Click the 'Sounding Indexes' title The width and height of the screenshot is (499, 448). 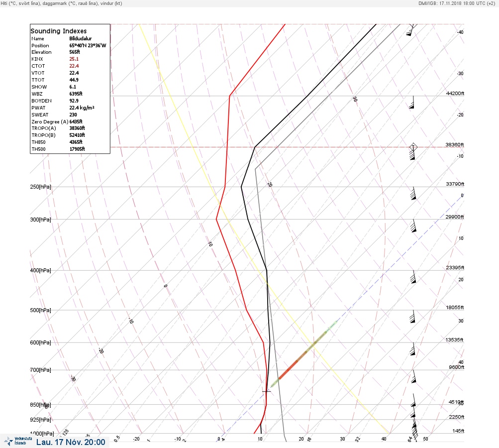pos(59,31)
